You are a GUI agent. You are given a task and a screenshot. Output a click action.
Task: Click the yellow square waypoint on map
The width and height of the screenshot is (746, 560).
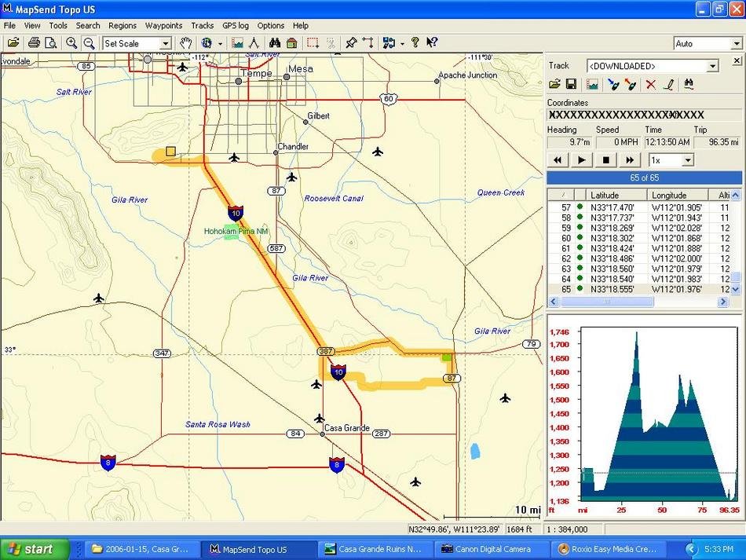pyautogui.click(x=171, y=152)
